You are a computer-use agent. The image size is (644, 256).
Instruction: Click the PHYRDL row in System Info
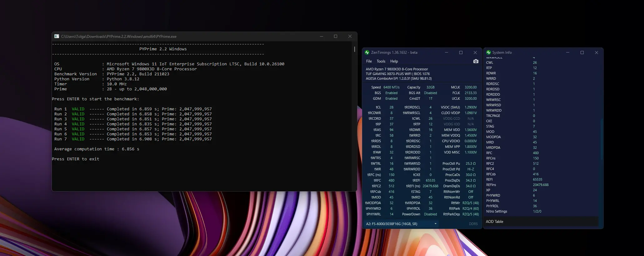(x=541, y=206)
